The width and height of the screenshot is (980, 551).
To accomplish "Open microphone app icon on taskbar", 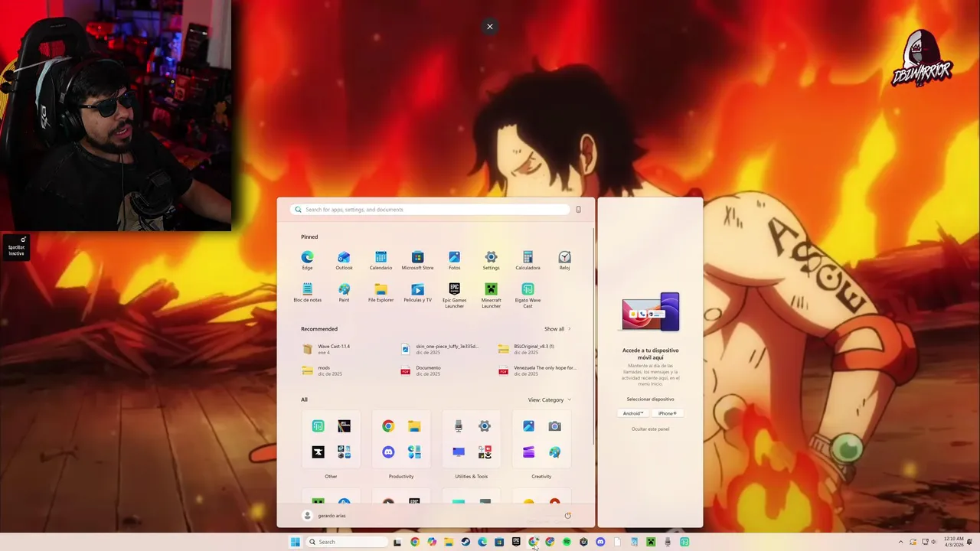I will point(668,542).
